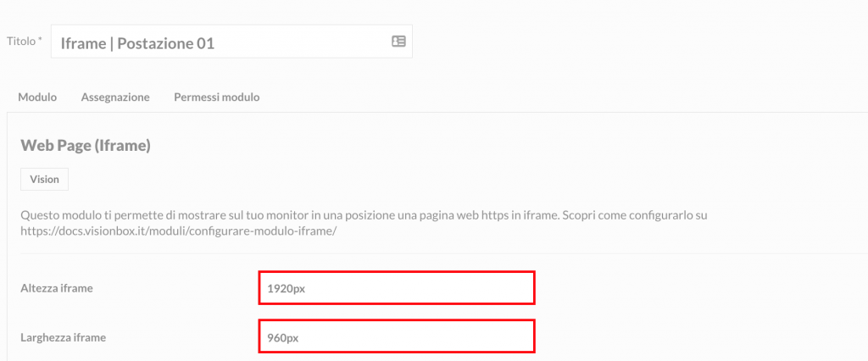Screen dimensions: 868x361
Task: Click the Web Page (Iframe) heading
Action: point(86,146)
